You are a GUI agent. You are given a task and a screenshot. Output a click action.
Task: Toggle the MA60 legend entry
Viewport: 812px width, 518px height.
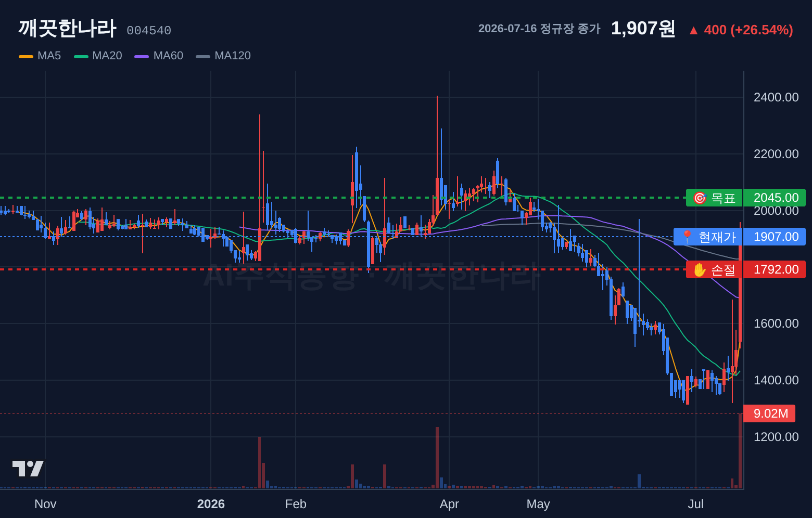(x=159, y=56)
